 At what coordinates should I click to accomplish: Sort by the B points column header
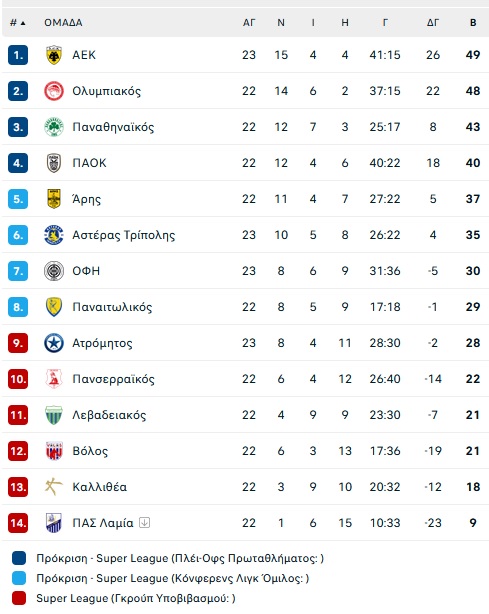473,23
